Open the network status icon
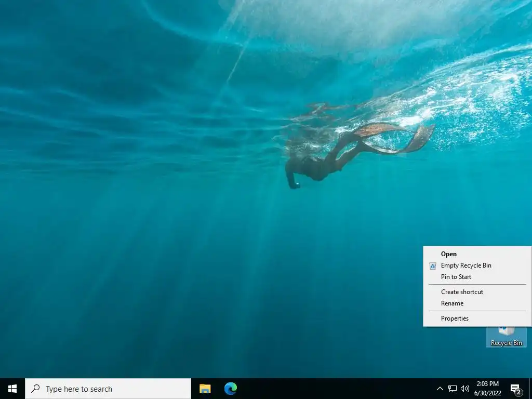Image resolution: width=532 pixels, height=399 pixels. pyautogui.click(x=453, y=389)
